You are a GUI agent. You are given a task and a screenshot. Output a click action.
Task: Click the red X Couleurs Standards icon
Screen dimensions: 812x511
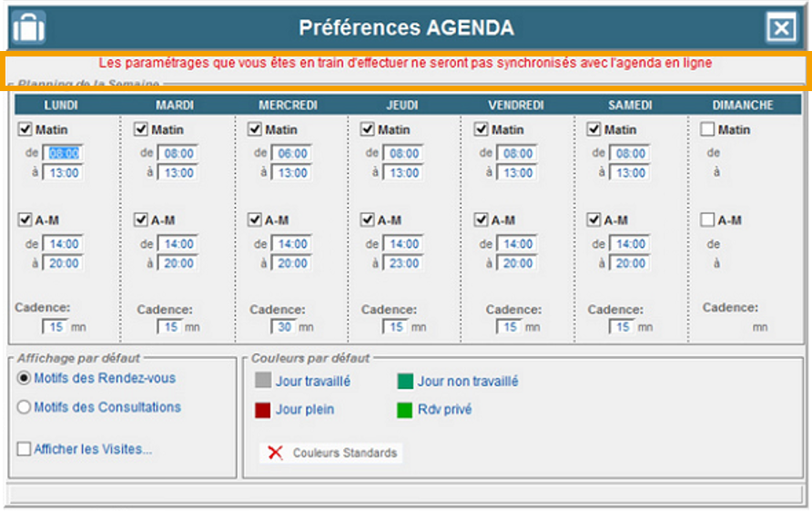(x=276, y=453)
